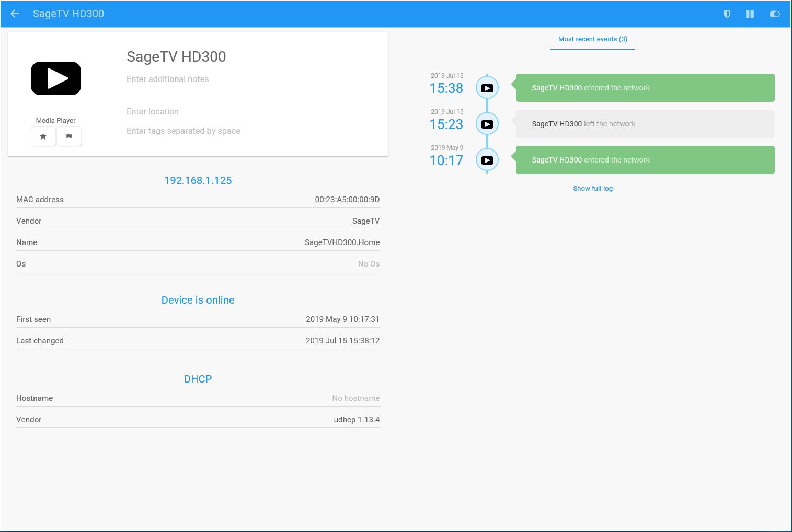Select the 'left the network' event card
792x532 pixels.
click(x=645, y=124)
